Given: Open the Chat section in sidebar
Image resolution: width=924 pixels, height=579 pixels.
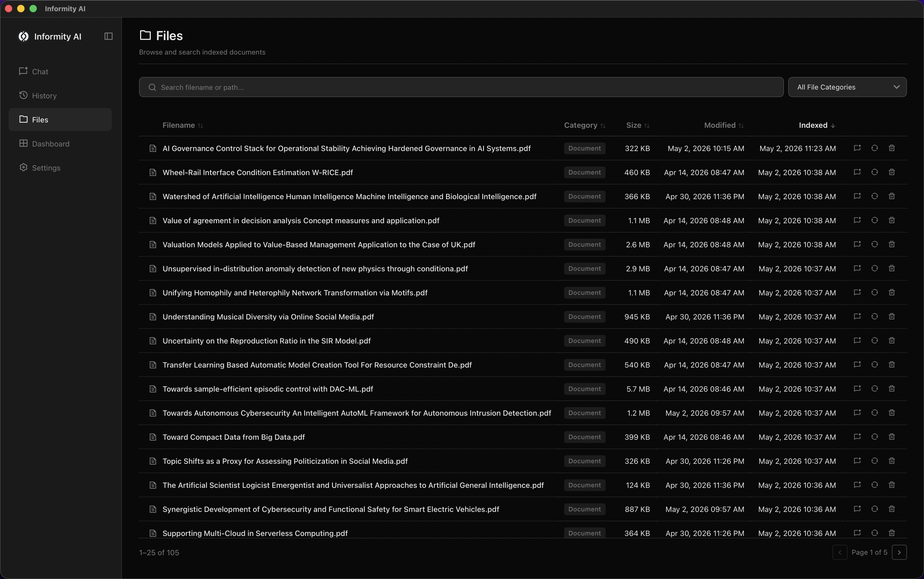Looking at the screenshot, I should click(60, 72).
